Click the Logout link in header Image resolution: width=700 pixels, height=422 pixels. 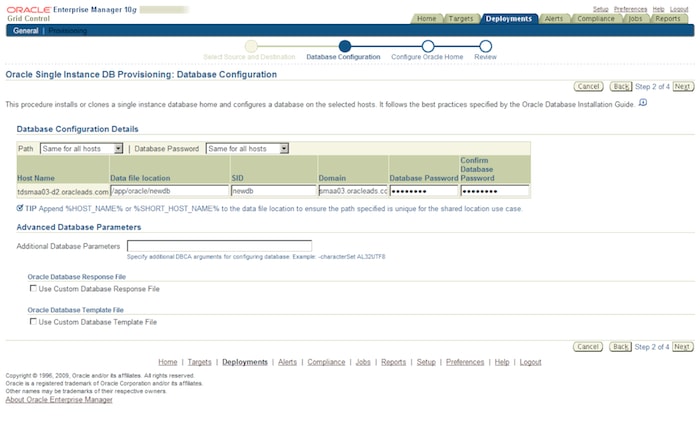(679, 9)
